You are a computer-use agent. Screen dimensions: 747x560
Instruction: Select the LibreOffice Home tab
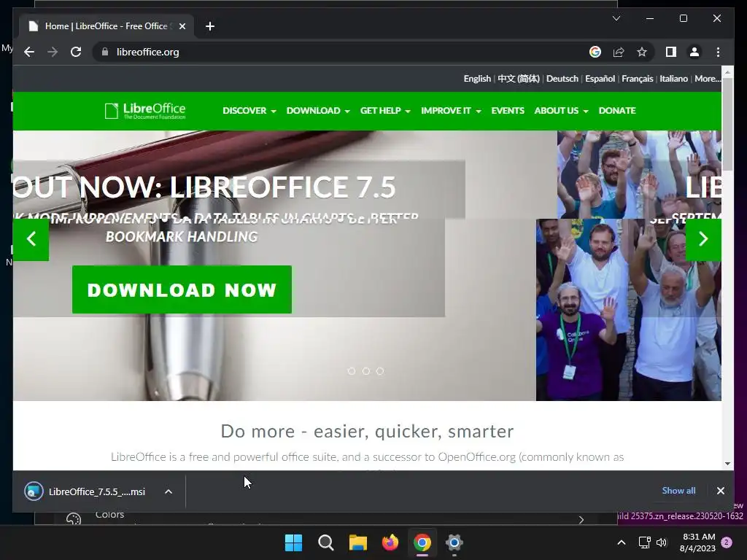tap(107, 26)
